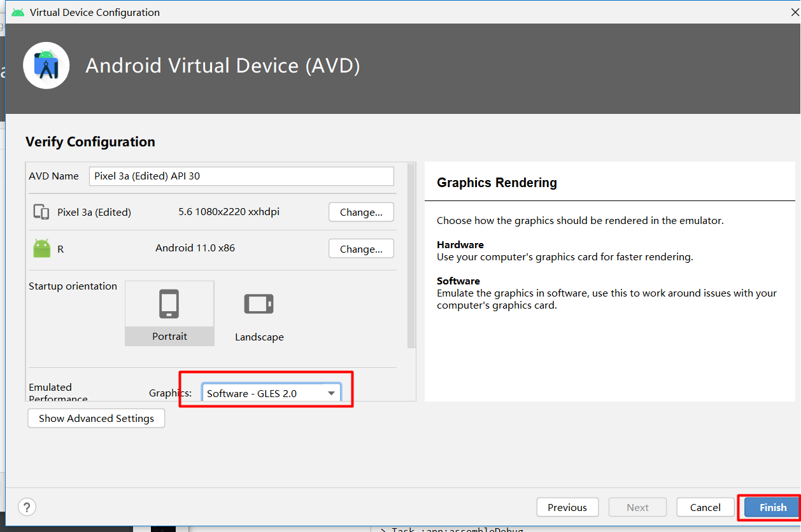Change the Pixel 3a device definition
Viewport: 801px width, 532px height.
(x=361, y=212)
